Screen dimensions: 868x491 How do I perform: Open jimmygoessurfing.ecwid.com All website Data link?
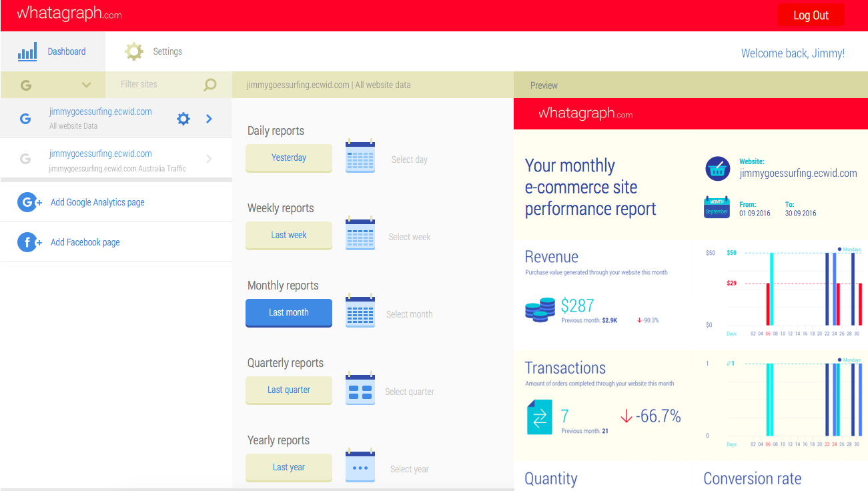pos(101,111)
